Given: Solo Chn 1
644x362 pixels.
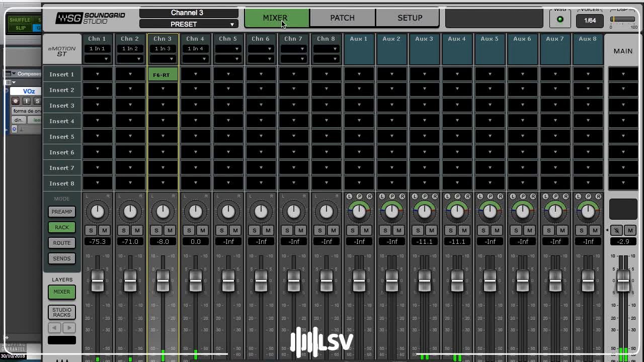Looking at the screenshot, I should (91, 230).
